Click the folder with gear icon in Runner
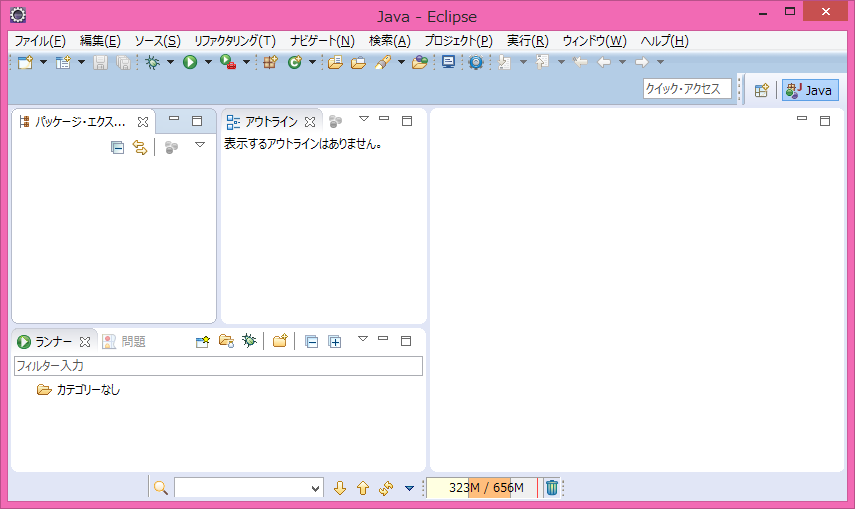 tap(226, 342)
